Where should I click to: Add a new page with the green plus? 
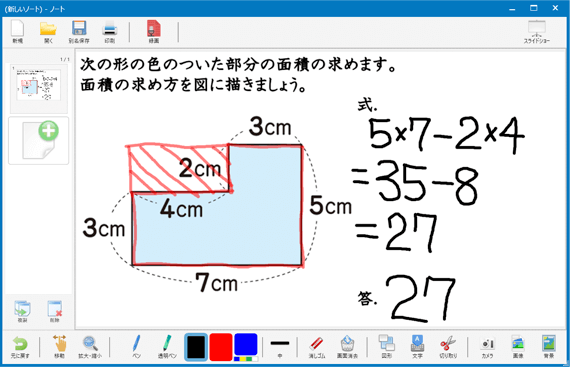(39, 141)
